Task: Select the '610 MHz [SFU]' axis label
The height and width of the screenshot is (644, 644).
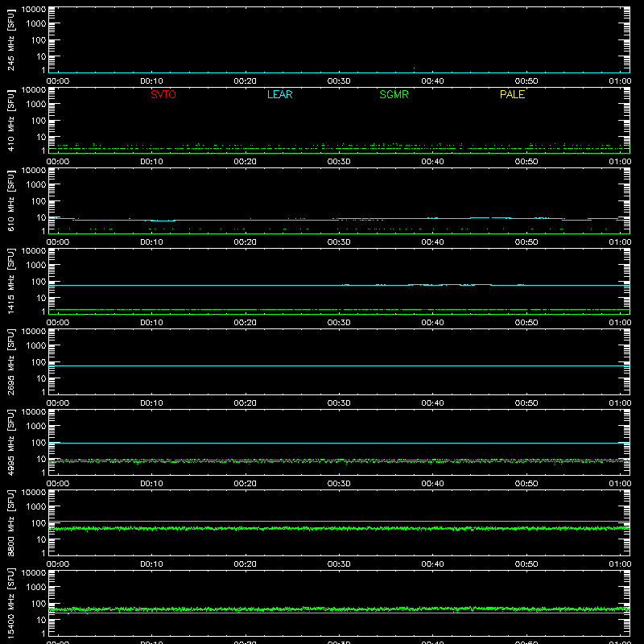Action: (x=11, y=201)
